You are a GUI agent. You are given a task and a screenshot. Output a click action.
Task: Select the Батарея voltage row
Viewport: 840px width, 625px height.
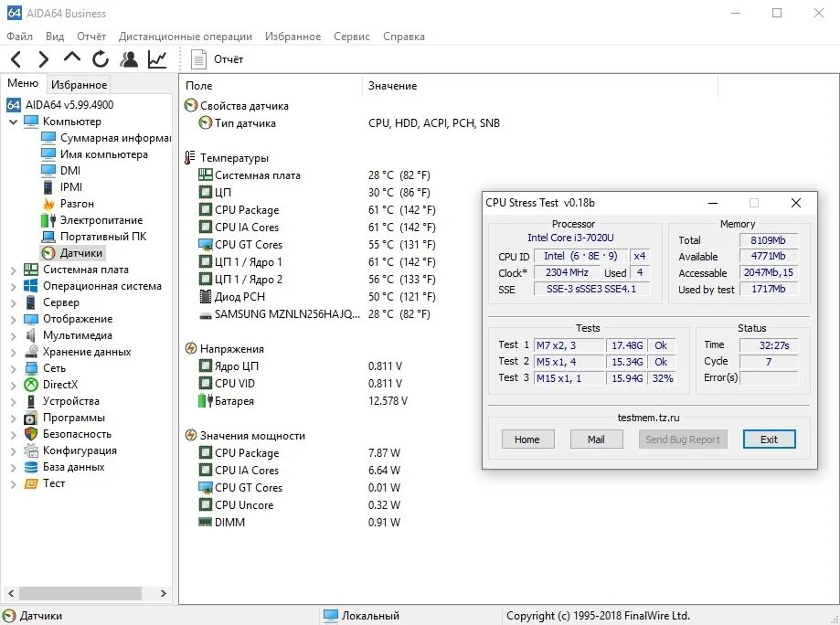[x=303, y=400]
